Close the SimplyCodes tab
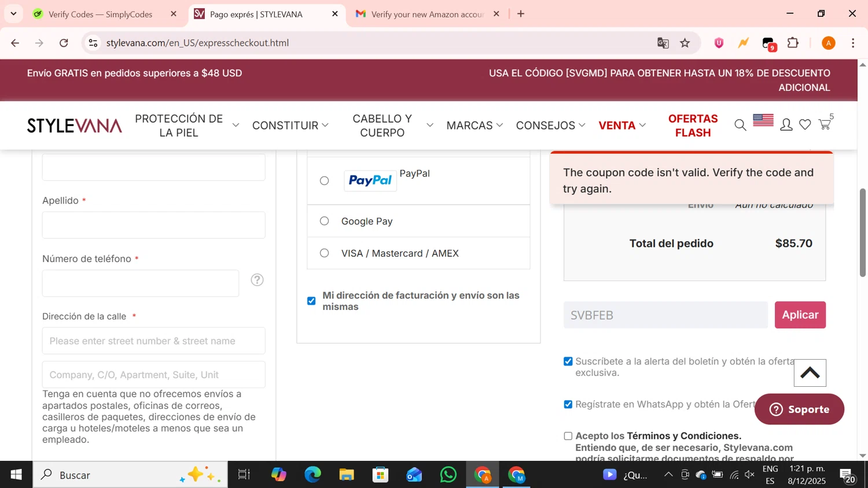 point(173,14)
